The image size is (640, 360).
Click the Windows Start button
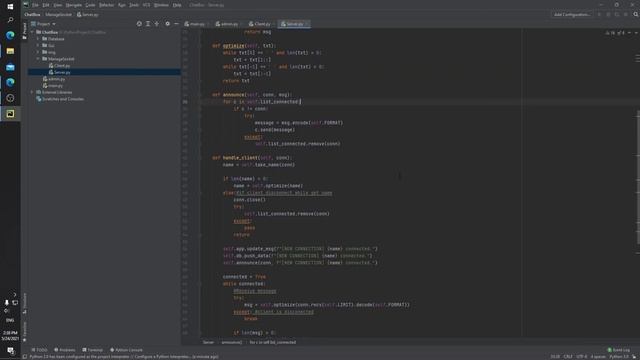(x=10, y=7)
